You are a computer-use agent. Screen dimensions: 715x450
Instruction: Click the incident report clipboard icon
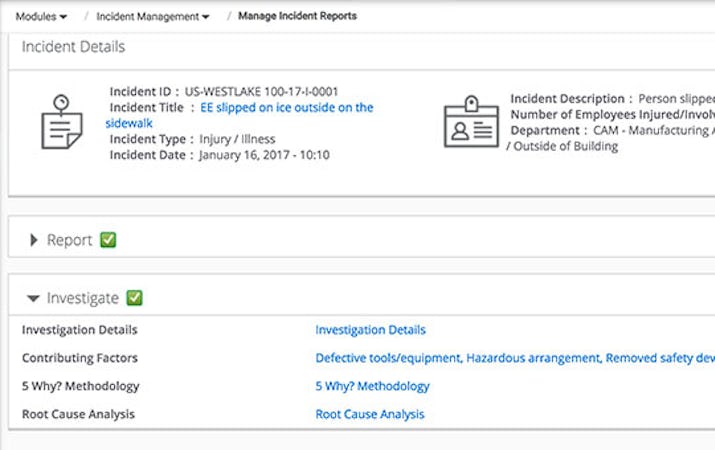tap(61, 122)
